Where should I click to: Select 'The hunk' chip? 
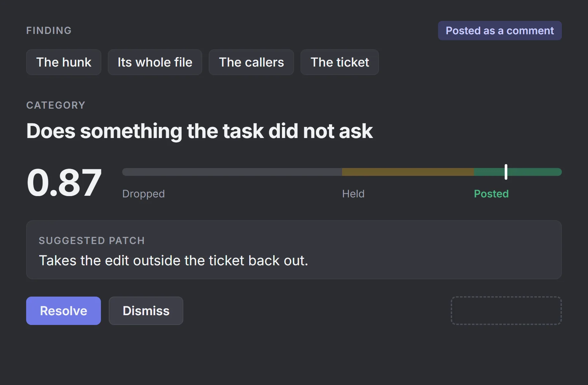click(64, 62)
